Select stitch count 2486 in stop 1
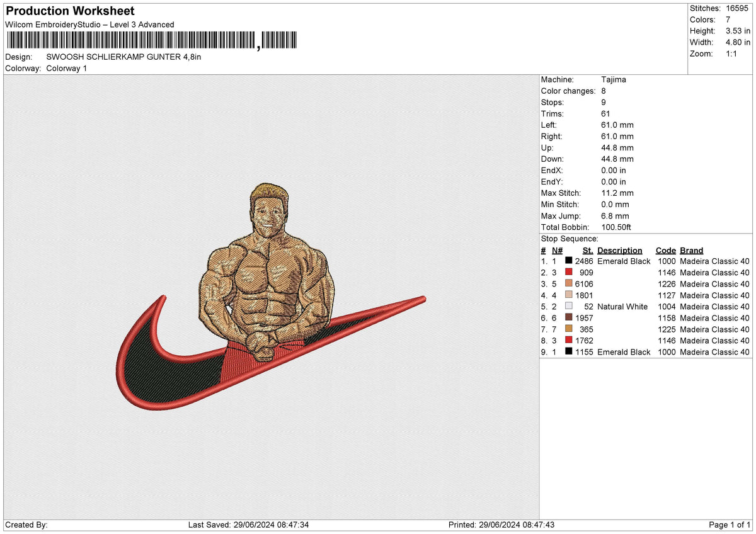 tap(584, 261)
